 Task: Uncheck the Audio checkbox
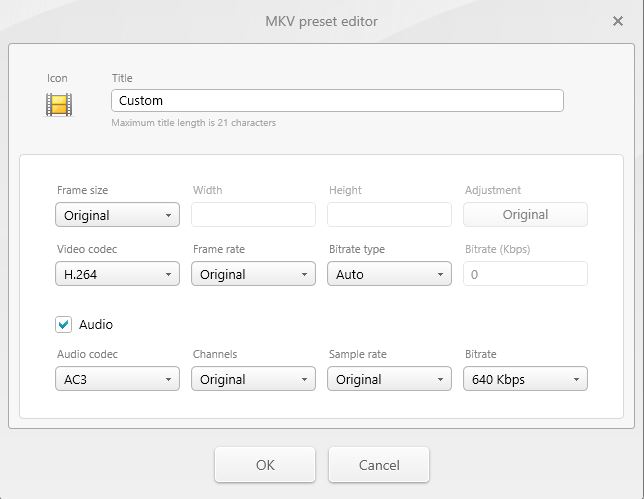pyautogui.click(x=64, y=324)
